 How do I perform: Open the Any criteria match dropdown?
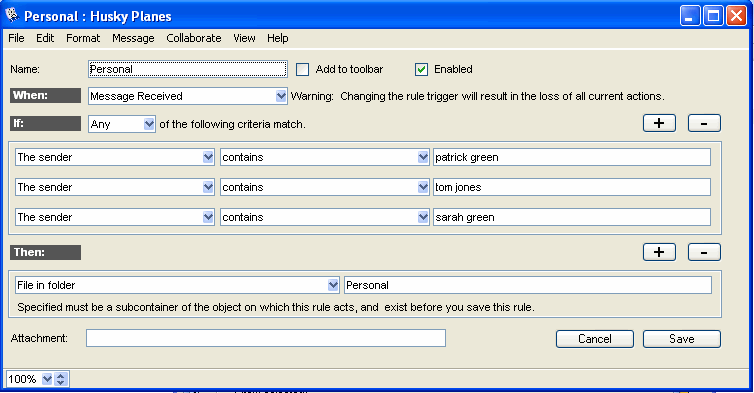click(149, 124)
